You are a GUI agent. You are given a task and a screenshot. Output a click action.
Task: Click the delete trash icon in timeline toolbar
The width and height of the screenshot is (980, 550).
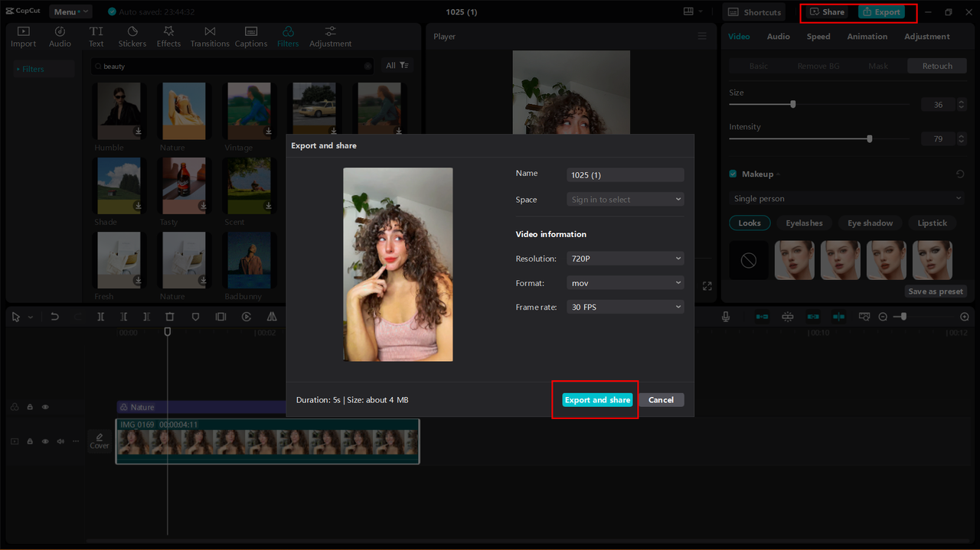(x=170, y=317)
